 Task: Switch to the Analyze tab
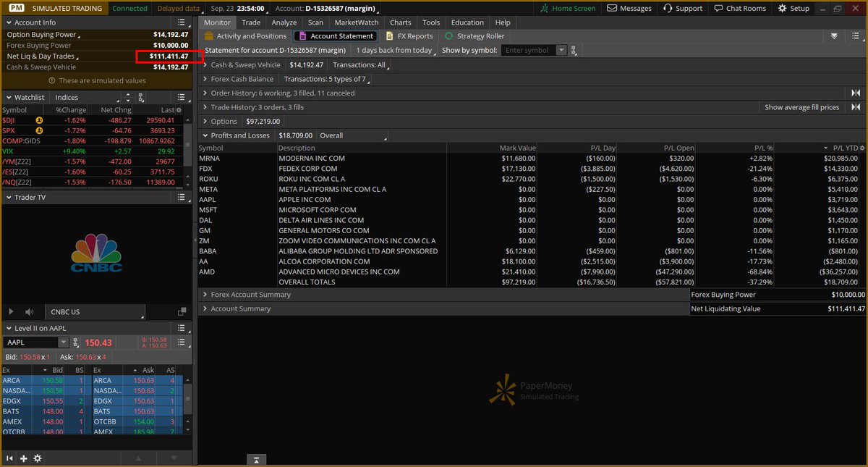click(x=284, y=22)
